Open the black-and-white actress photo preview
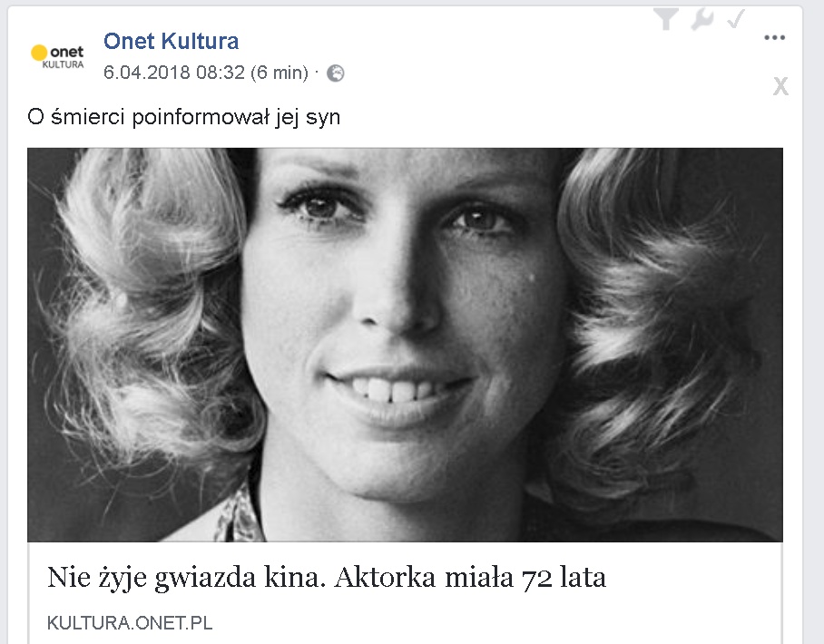This screenshot has width=824, height=644. [x=405, y=345]
